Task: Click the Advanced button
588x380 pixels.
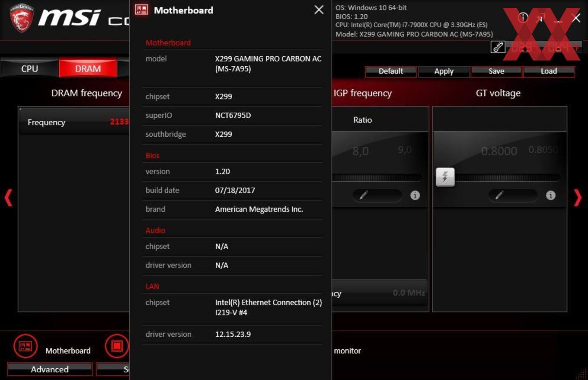Action: 50,369
